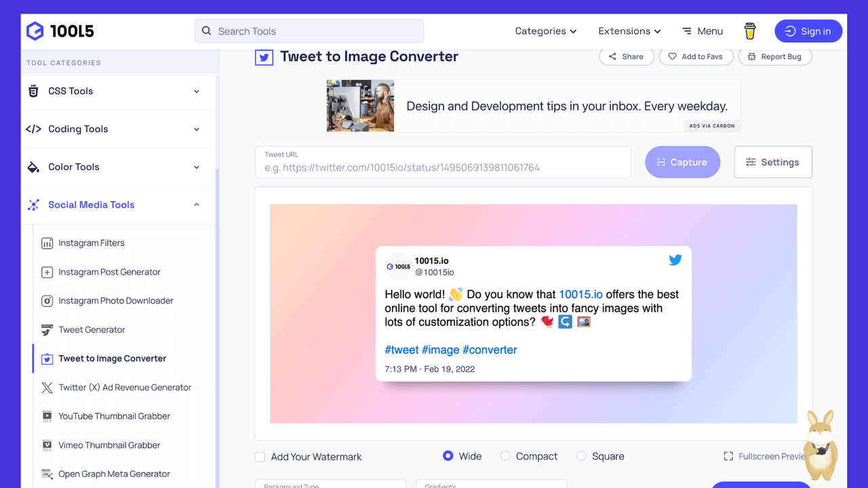Open the 10015.io link in the tweet
The height and width of the screenshot is (488, 868).
(x=580, y=295)
